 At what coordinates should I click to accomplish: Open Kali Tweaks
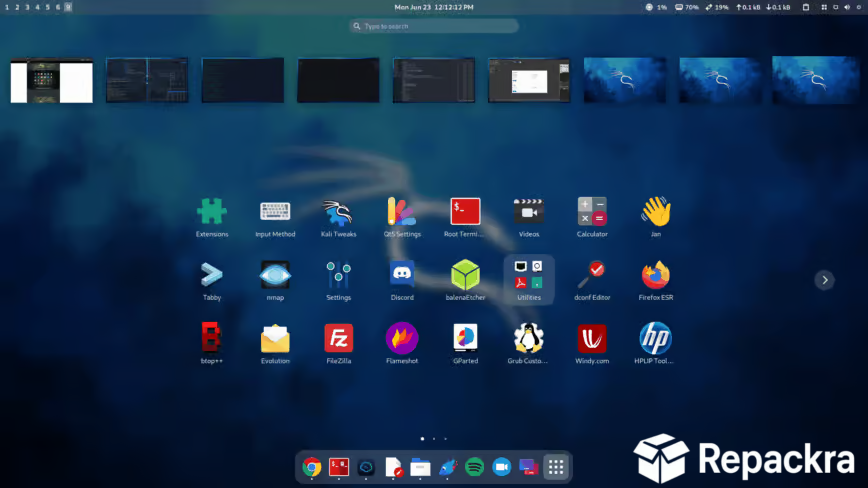(x=338, y=217)
